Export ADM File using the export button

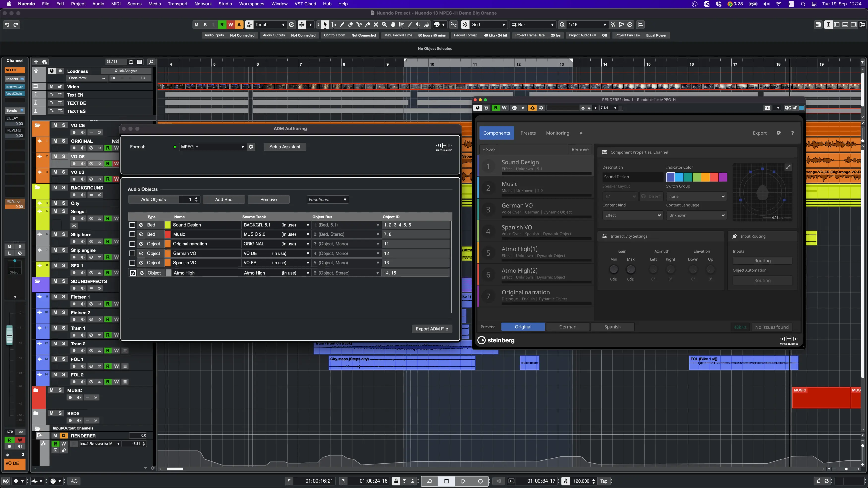(432, 329)
